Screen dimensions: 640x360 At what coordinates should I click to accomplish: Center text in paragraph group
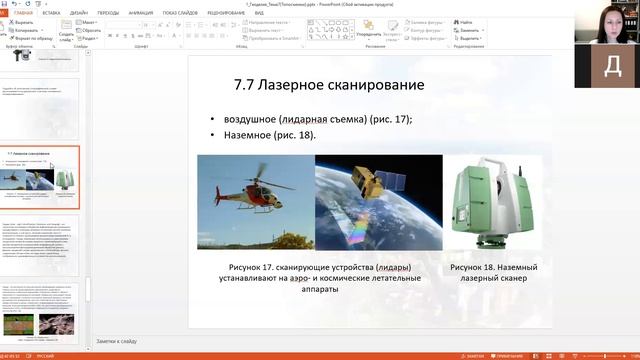click(196, 36)
